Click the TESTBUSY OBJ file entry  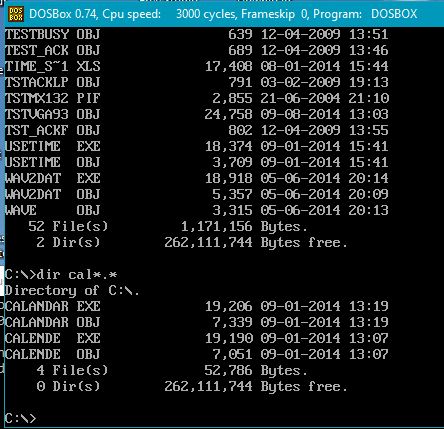click(x=196, y=34)
